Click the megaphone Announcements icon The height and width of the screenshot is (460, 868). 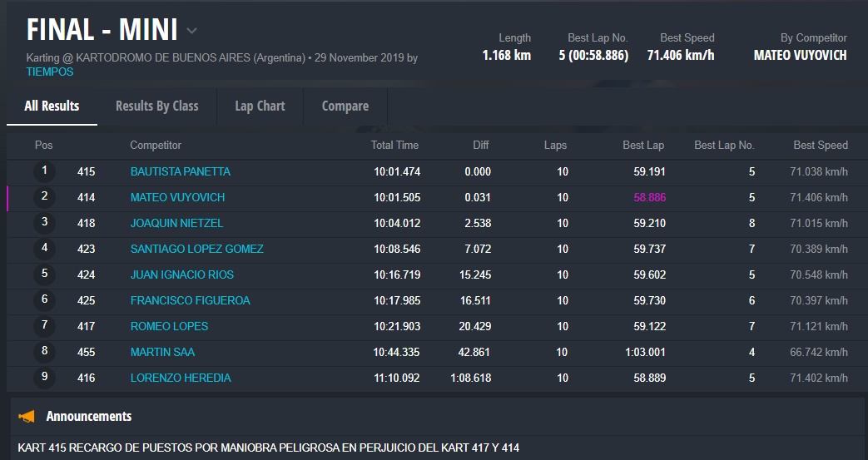(27, 416)
